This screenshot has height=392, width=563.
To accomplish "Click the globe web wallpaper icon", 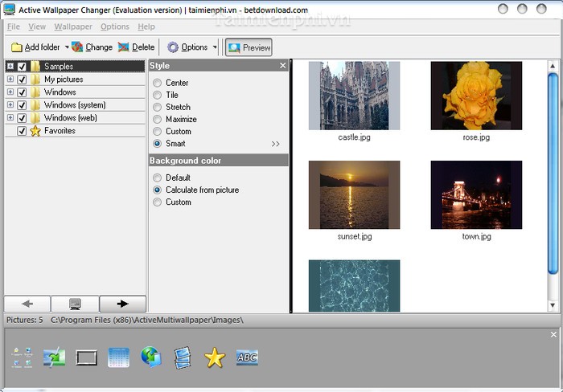I will [150, 357].
